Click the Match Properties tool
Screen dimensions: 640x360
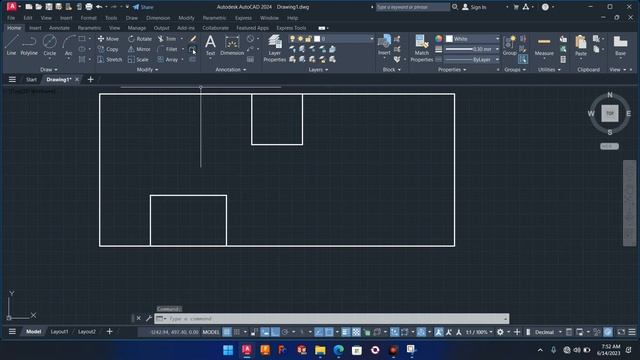point(421,48)
